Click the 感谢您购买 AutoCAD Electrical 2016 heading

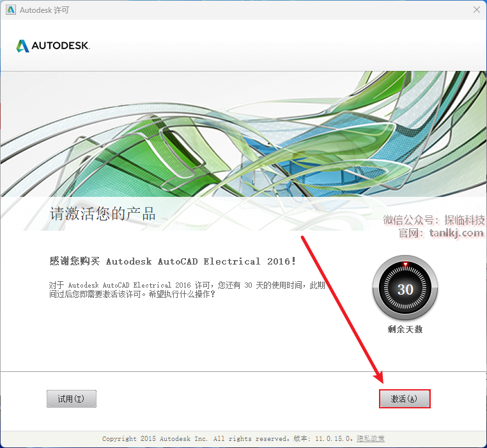[x=173, y=261]
